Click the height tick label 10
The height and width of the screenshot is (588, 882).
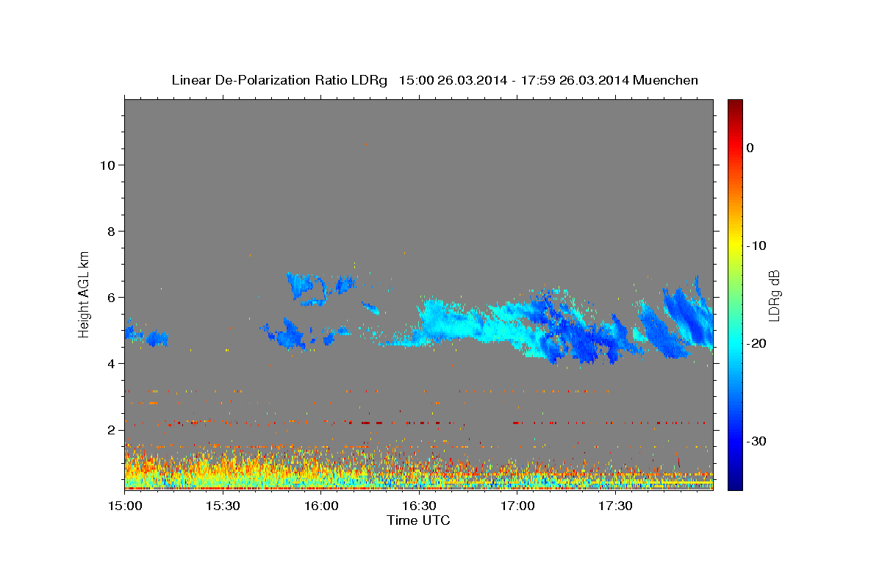107,165
